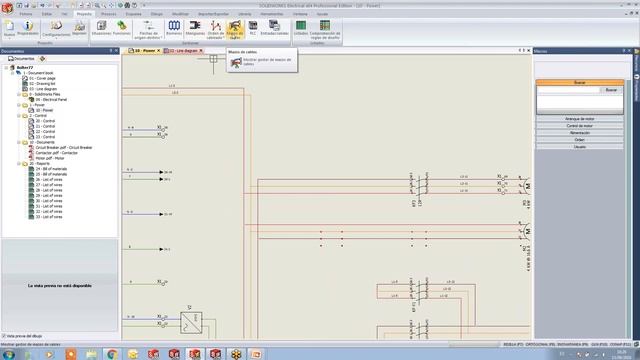
Task: Open the Mangueras cable manager icon
Action: (195, 28)
